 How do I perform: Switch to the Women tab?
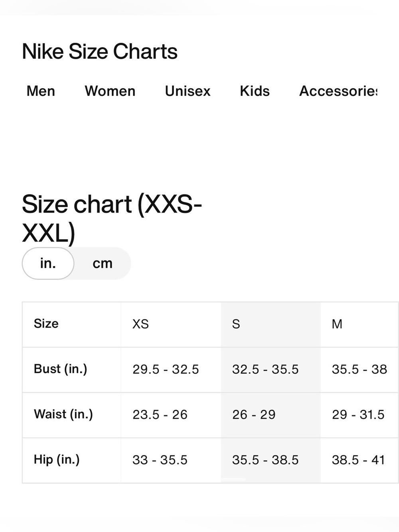(110, 91)
